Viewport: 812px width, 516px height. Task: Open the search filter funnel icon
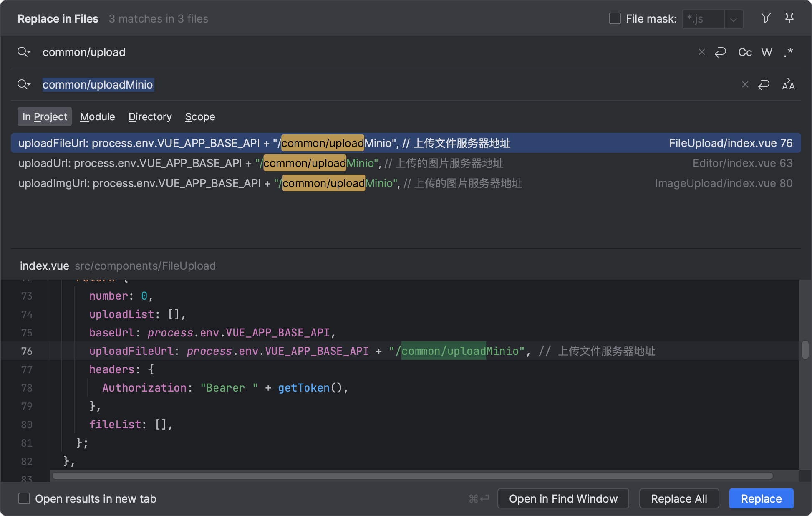point(766,18)
